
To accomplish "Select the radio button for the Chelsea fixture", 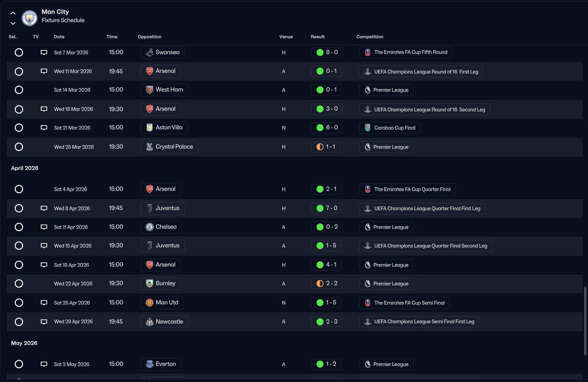I will click(19, 227).
